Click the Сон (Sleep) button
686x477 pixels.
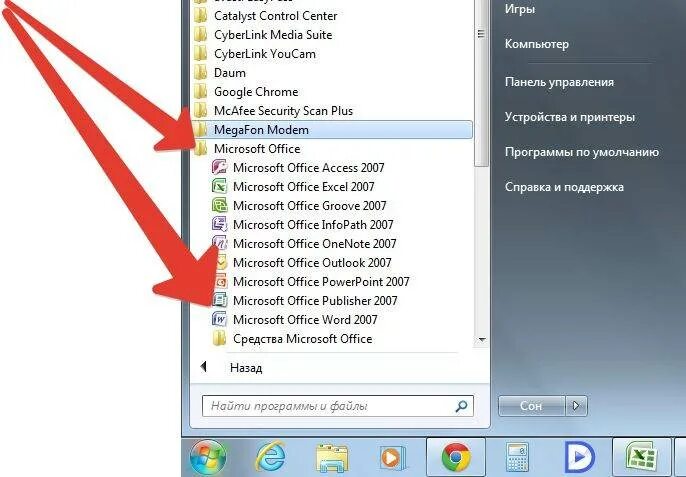pyautogui.click(x=532, y=406)
